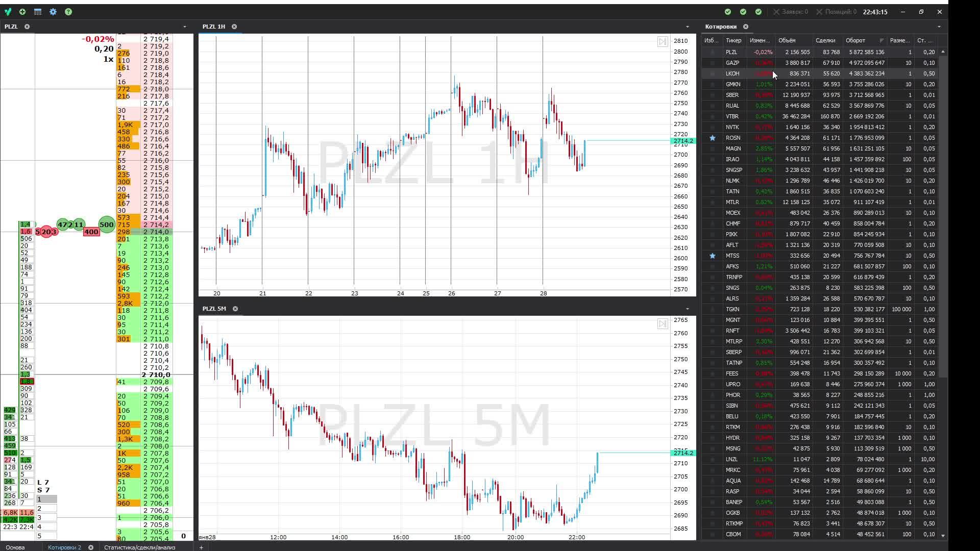Image resolution: width=980 pixels, height=551 pixels.
Task: Click the Заявок: 0 cancel orders button
Action: pos(790,12)
